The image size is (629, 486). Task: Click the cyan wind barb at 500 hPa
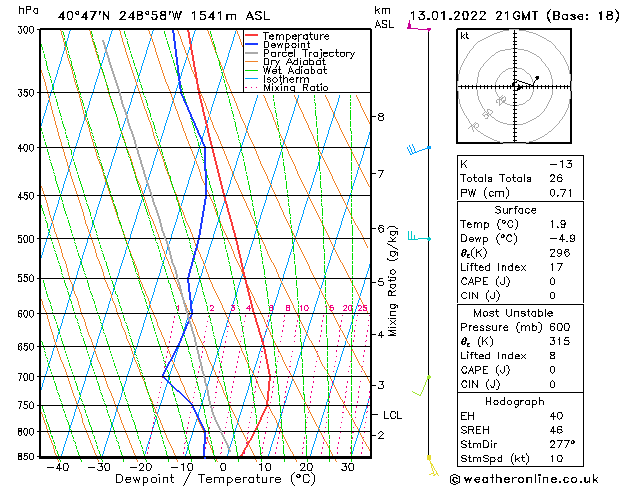coord(419,236)
